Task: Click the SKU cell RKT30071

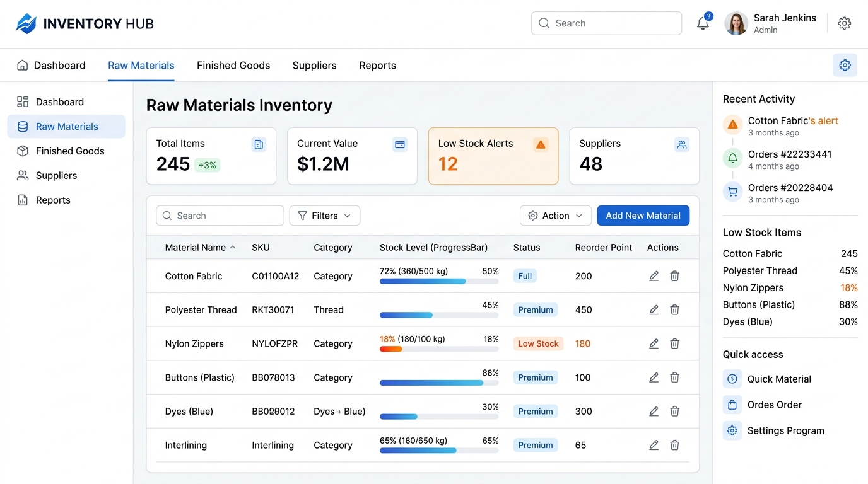Action: [273, 309]
